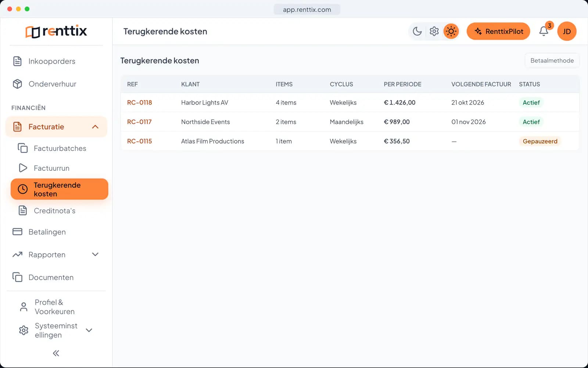Open JD user avatar menu
The height and width of the screenshot is (368, 588).
pos(567,31)
